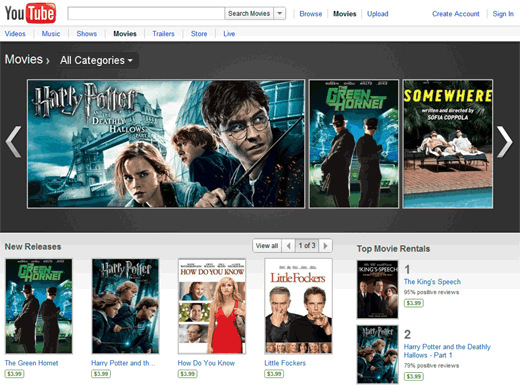
Task: Click the Top Movie Rentals heading
Action: point(393,249)
